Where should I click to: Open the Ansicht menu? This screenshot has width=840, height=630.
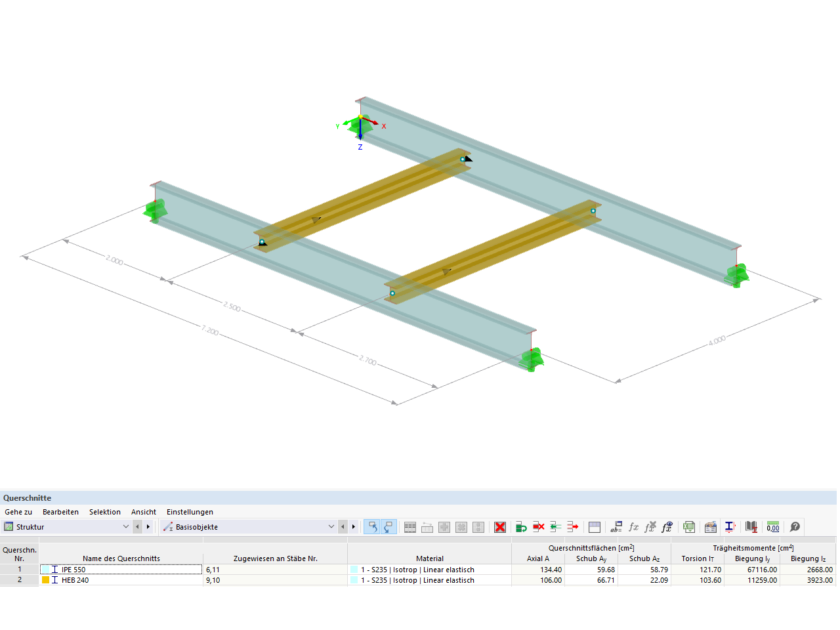coord(144,512)
